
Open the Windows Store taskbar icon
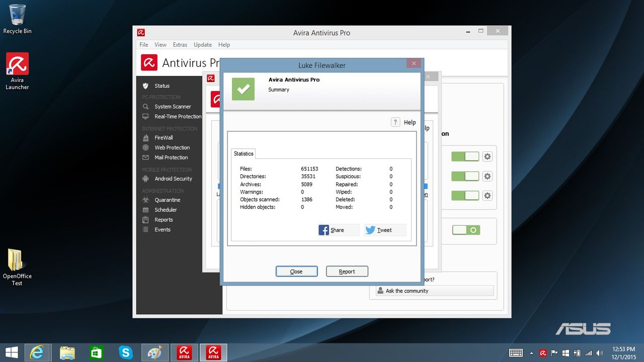tap(96, 352)
